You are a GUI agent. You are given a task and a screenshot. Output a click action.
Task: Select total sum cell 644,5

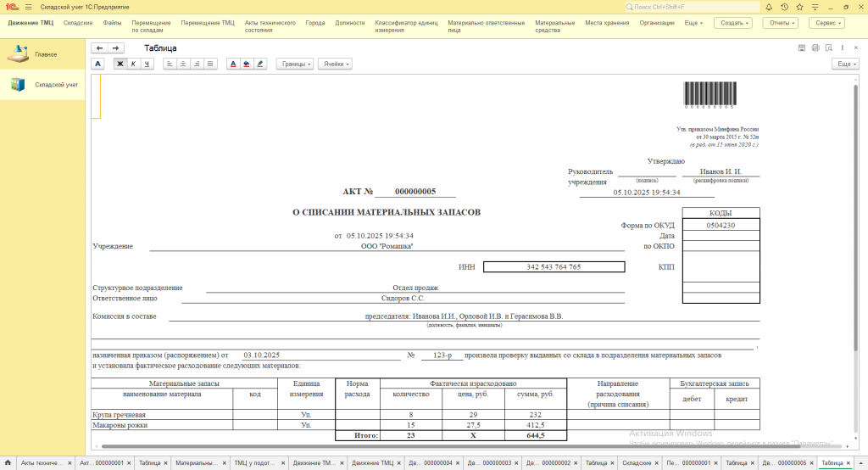pos(536,435)
